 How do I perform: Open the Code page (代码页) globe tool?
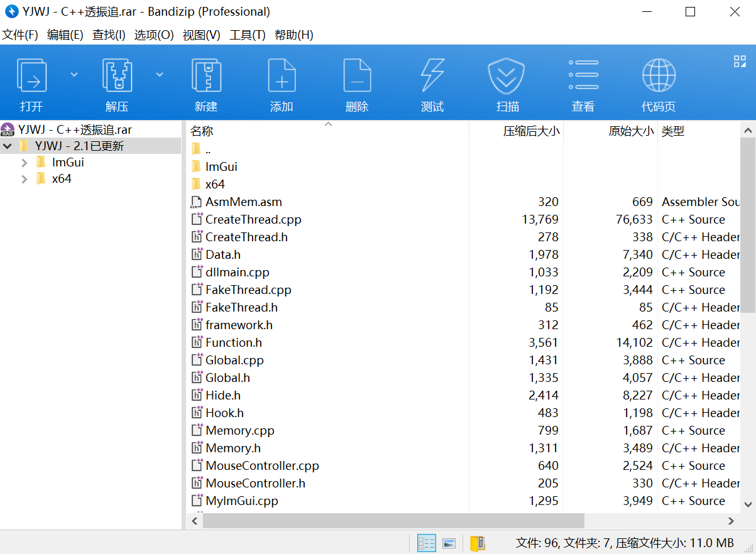coord(659,75)
